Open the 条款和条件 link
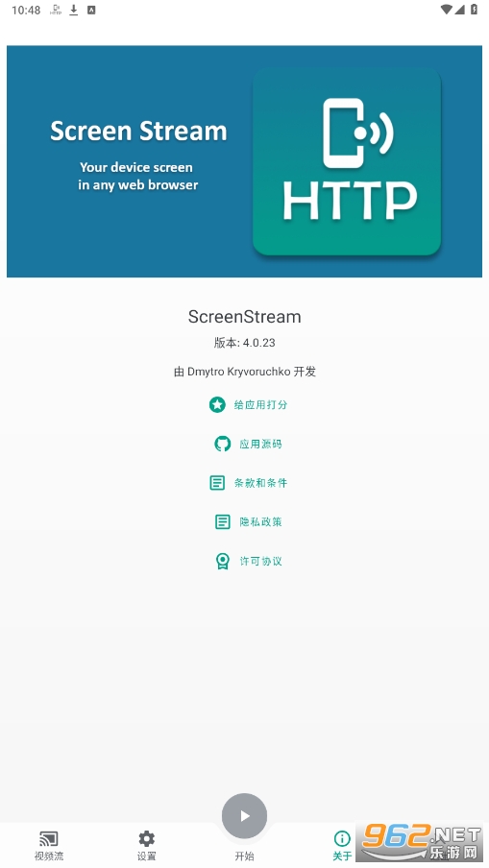 click(x=260, y=483)
